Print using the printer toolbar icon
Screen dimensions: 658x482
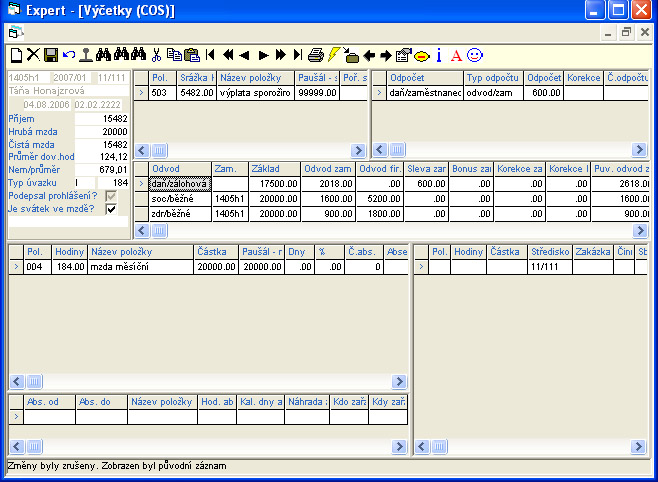pyautogui.click(x=315, y=55)
